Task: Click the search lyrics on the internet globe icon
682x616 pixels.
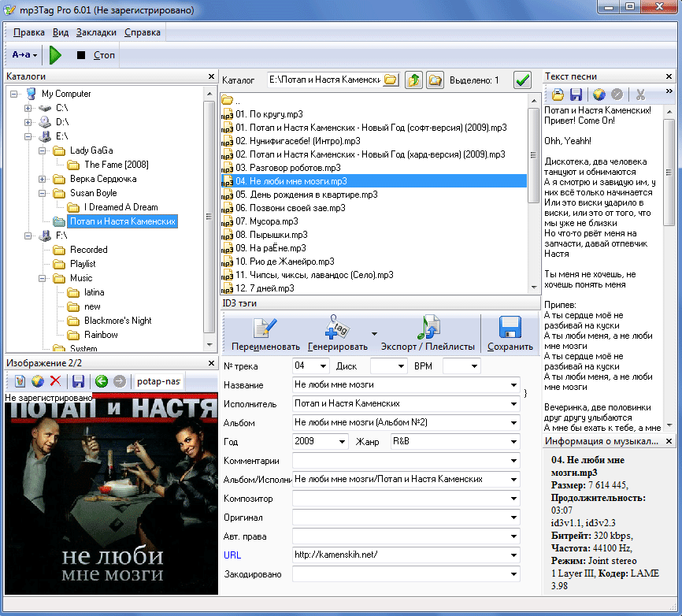Action: point(599,94)
